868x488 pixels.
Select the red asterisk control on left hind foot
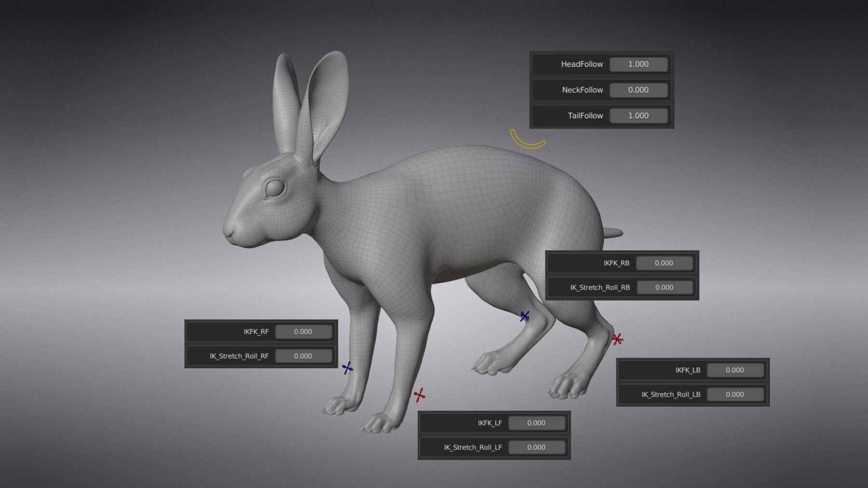pyautogui.click(x=617, y=340)
